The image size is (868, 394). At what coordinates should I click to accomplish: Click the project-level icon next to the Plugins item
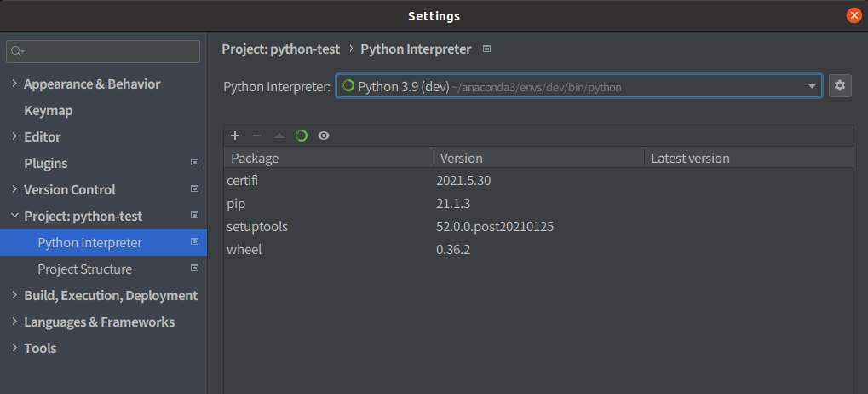pos(194,163)
